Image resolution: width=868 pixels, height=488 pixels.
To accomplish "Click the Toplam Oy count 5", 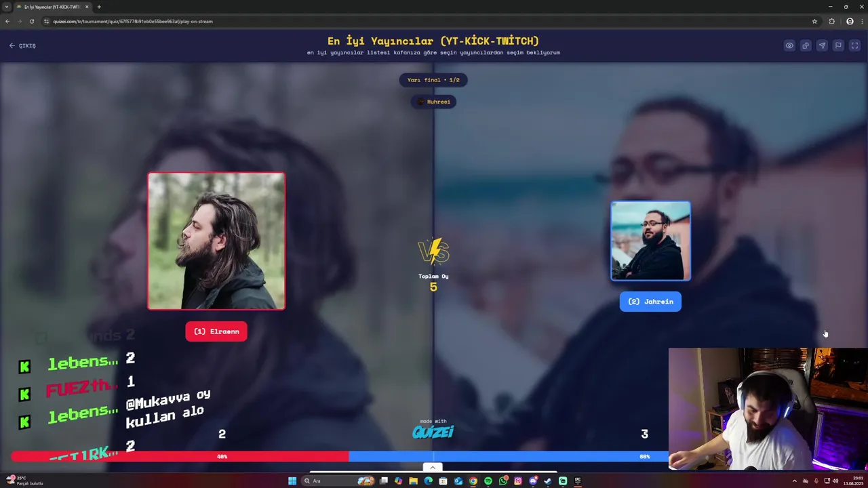I will pos(433,287).
